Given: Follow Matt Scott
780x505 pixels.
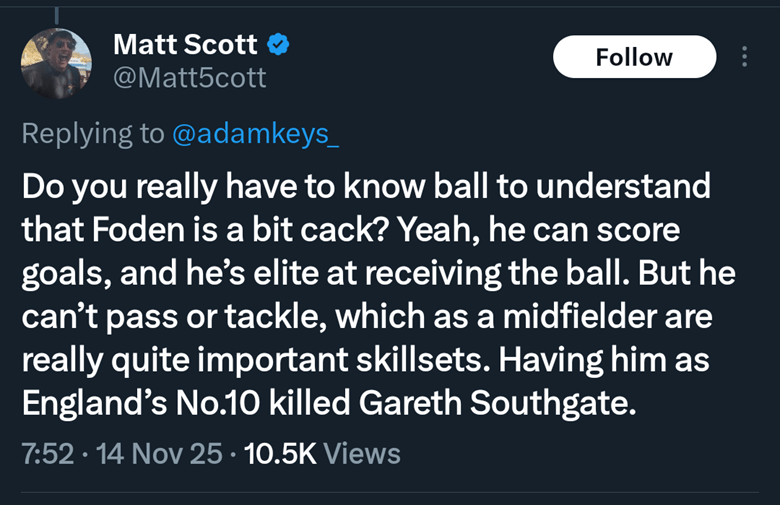Looking at the screenshot, I should pyautogui.click(x=634, y=57).
